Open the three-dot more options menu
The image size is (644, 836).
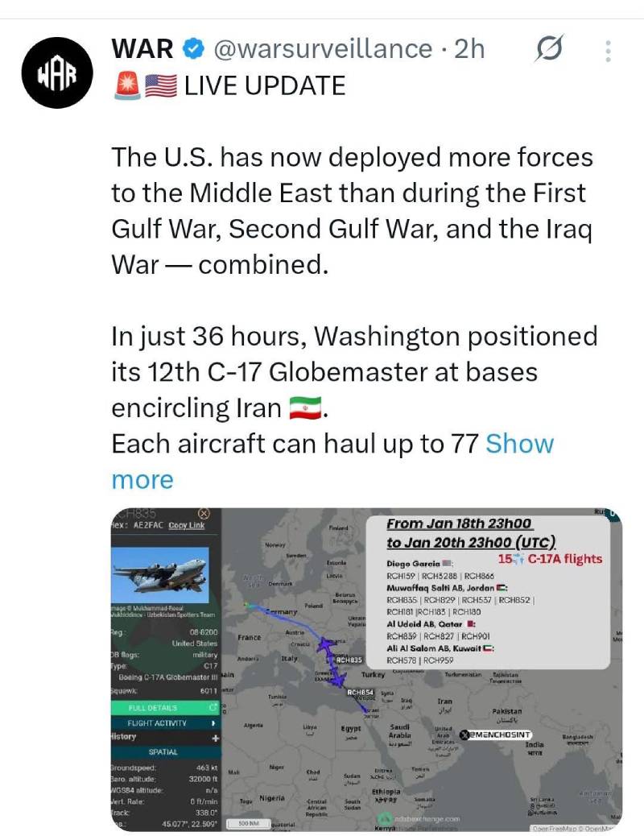607,51
